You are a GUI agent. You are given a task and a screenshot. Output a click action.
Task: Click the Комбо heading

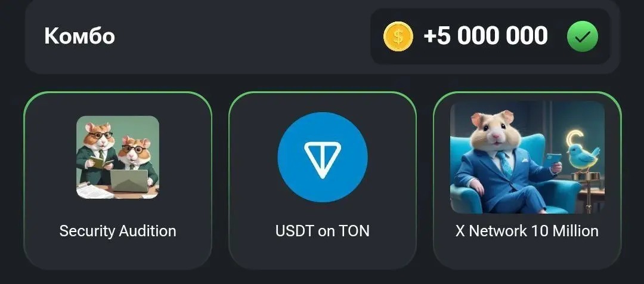coord(80,36)
